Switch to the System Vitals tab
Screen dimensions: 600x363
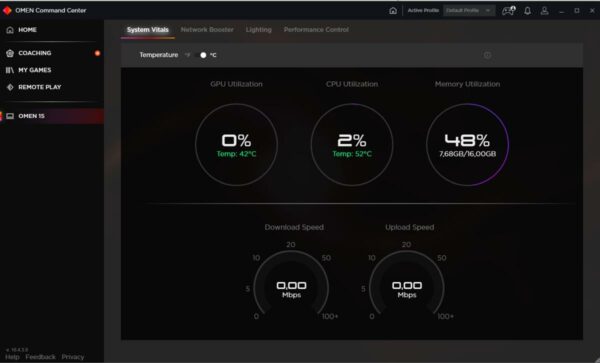click(148, 29)
